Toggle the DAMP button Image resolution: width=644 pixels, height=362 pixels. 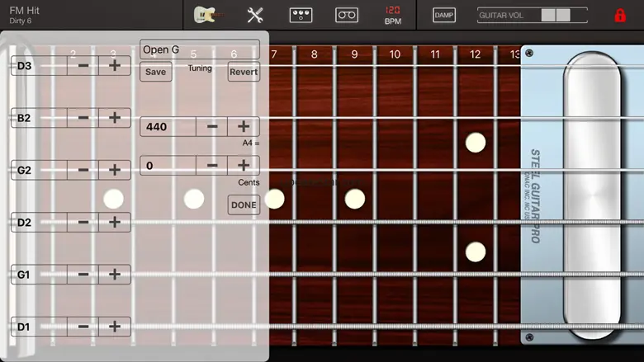click(444, 15)
